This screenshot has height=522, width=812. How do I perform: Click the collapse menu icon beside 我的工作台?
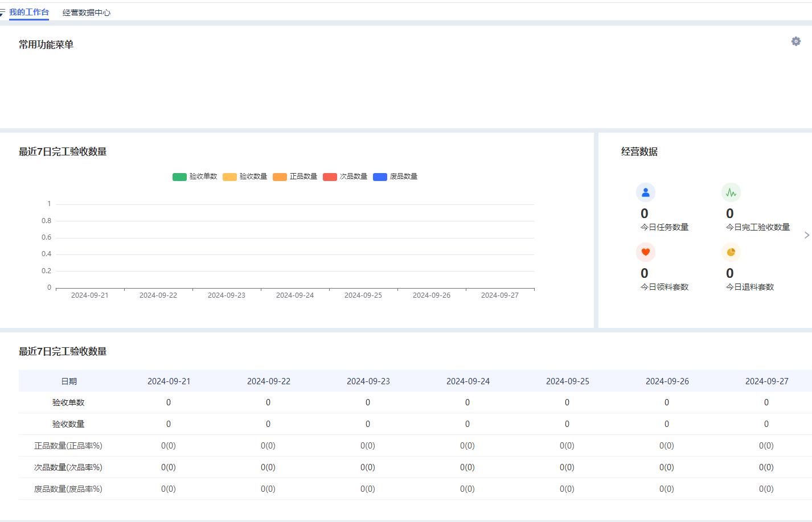pyautogui.click(x=2, y=13)
